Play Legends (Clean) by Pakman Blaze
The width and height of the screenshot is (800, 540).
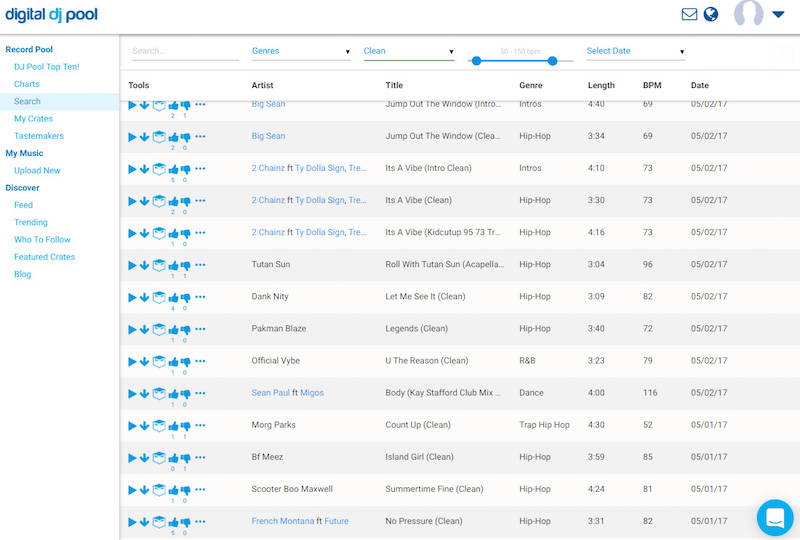tap(132, 330)
